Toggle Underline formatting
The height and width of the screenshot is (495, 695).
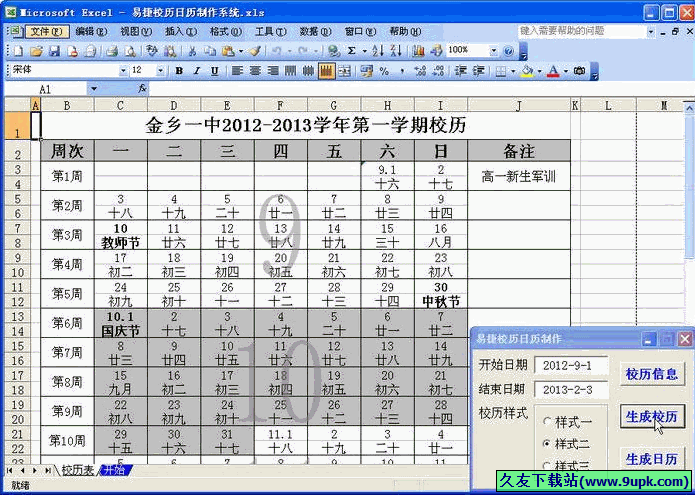click(215, 71)
